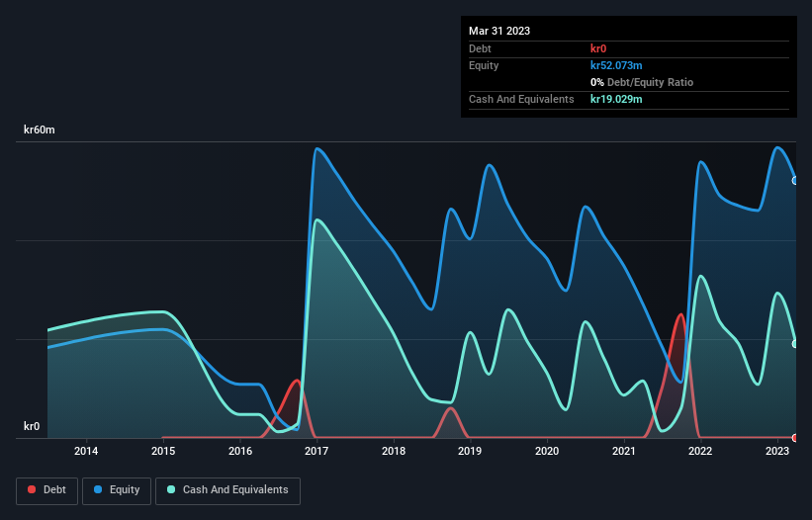Select the Debt data point marker
The width and height of the screenshot is (812, 520).
795,438
